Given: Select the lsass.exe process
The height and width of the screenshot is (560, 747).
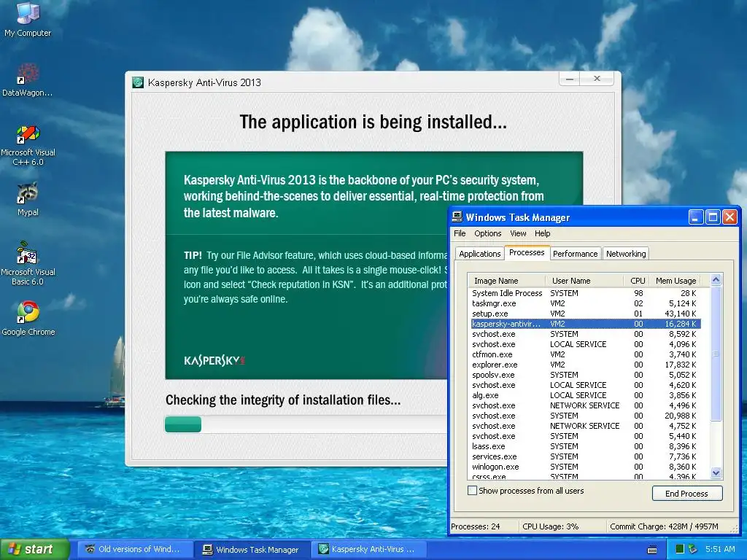Looking at the screenshot, I should (x=586, y=446).
